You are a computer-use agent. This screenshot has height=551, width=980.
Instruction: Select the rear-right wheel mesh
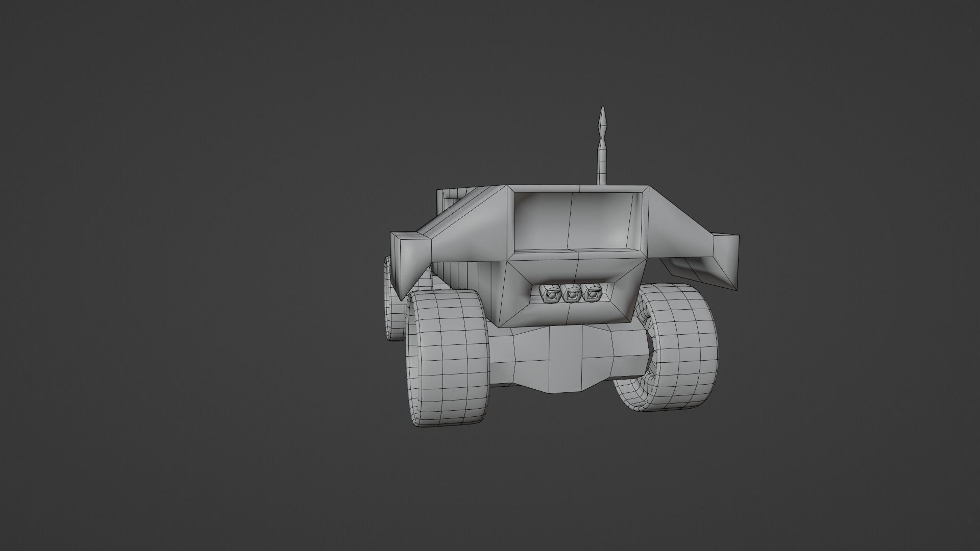coord(666,347)
